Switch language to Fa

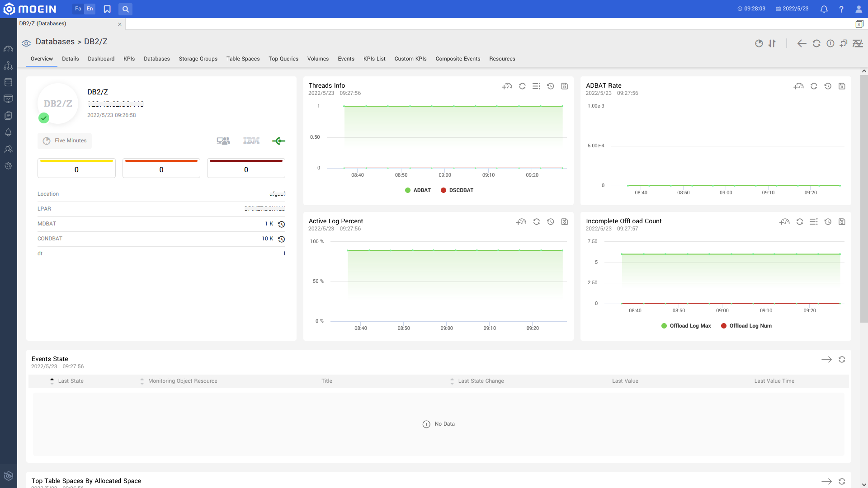(78, 9)
